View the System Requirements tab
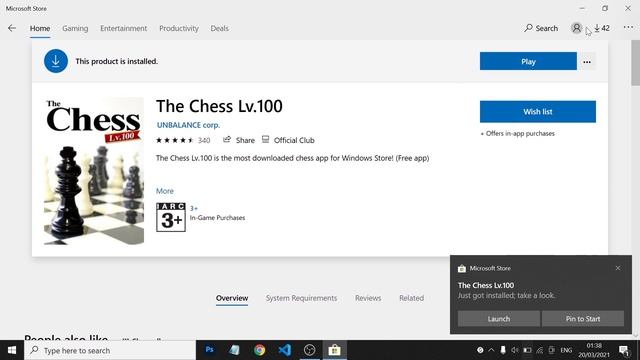The width and height of the screenshot is (640, 360). (302, 298)
